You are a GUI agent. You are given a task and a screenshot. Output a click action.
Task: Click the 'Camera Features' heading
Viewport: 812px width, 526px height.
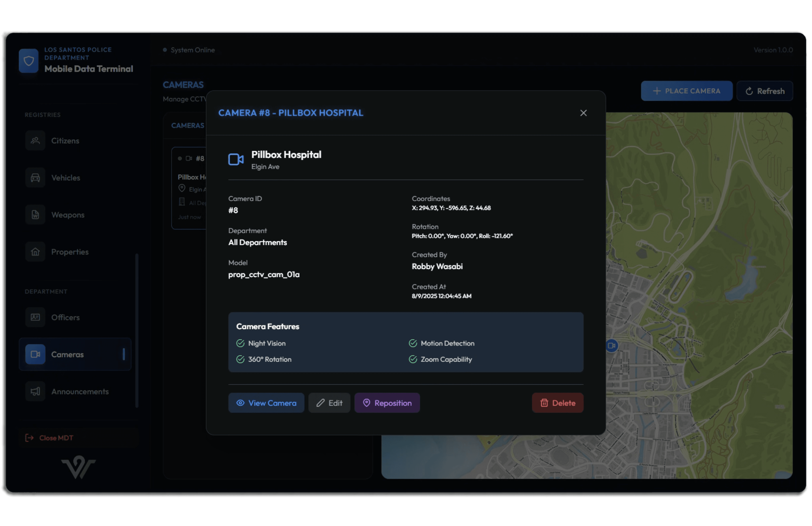coord(267,327)
